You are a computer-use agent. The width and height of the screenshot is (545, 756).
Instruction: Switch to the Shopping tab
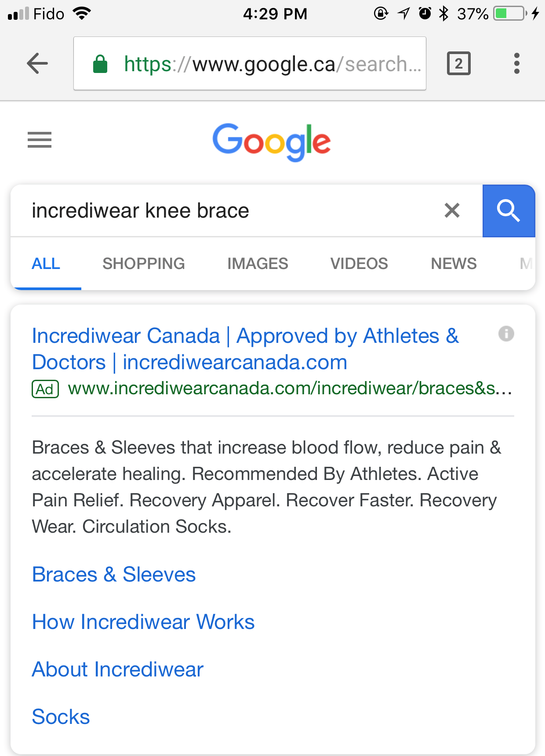[144, 264]
